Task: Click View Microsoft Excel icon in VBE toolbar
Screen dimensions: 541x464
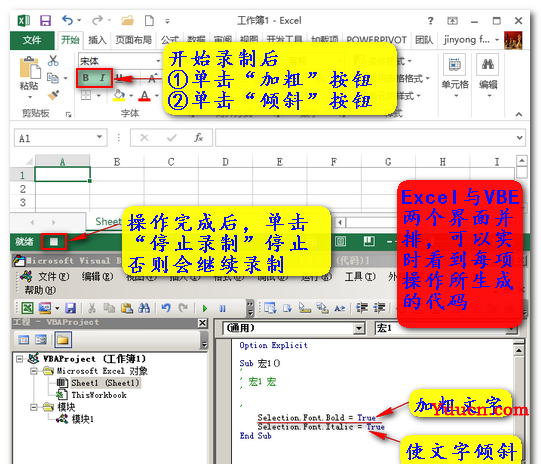Action: click(x=27, y=308)
